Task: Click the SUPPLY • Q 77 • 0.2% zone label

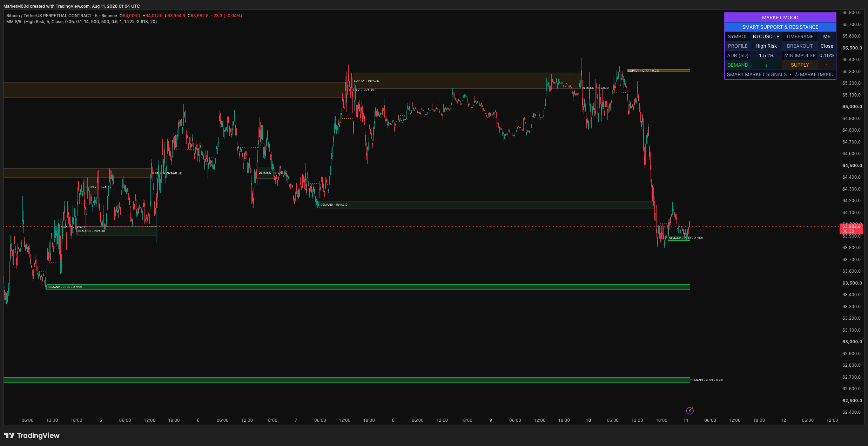Action: tap(644, 71)
